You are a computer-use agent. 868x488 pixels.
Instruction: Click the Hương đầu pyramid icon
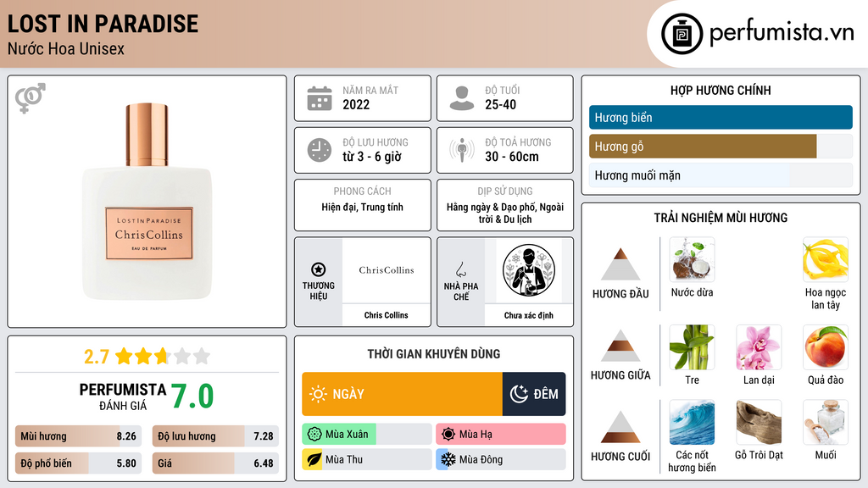tap(620, 264)
